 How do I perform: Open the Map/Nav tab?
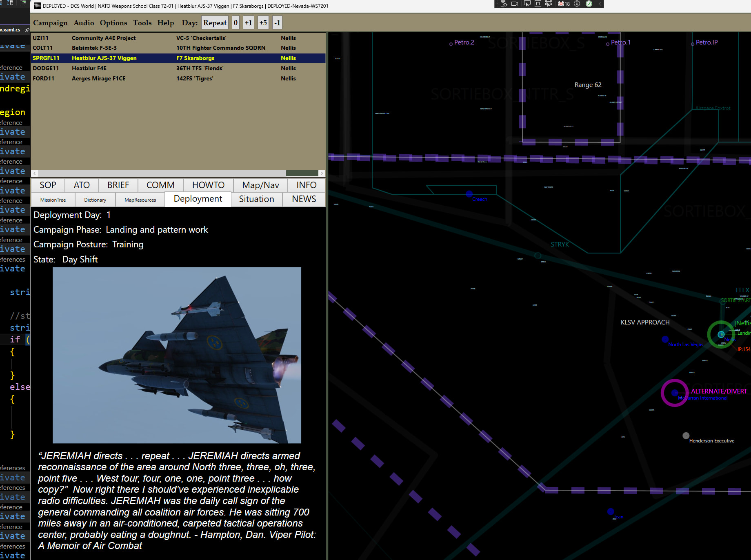tap(260, 185)
